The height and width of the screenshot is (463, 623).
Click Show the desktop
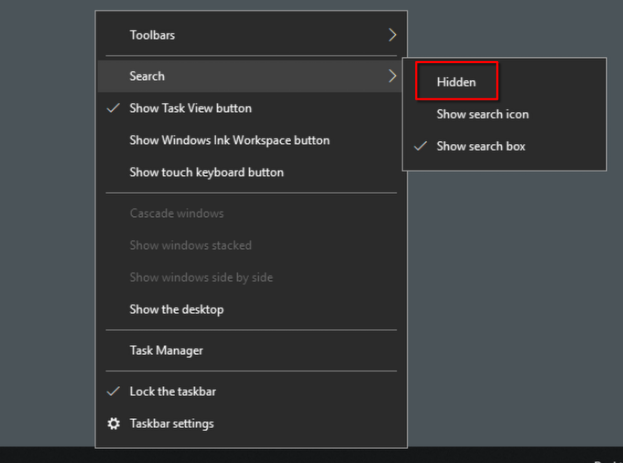(251, 309)
